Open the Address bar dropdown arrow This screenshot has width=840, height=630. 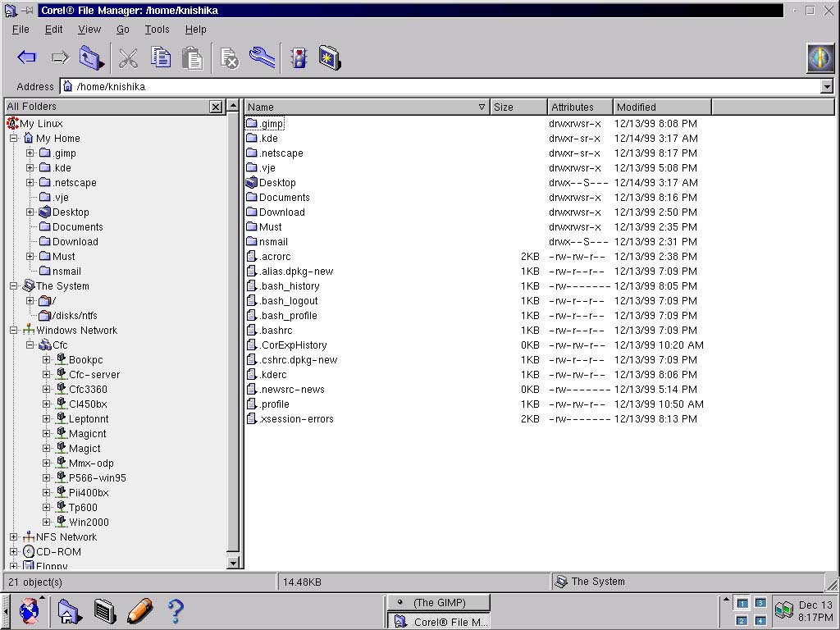[x=826, y=87]
